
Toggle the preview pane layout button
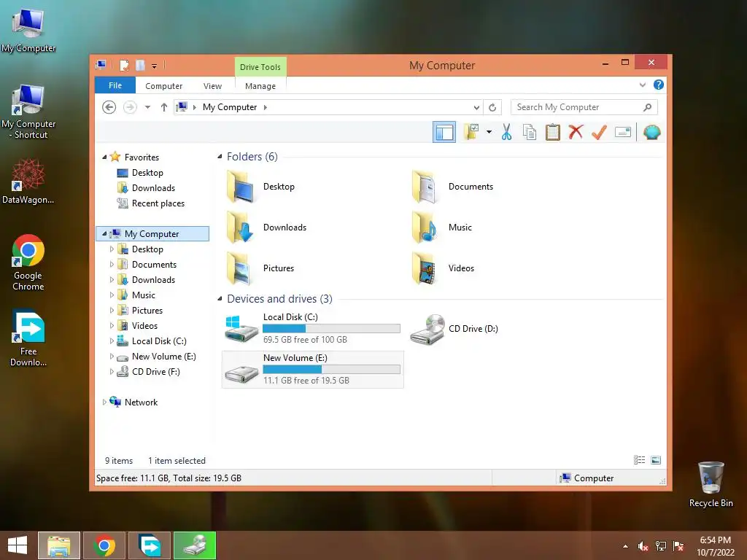pos(444,132)
